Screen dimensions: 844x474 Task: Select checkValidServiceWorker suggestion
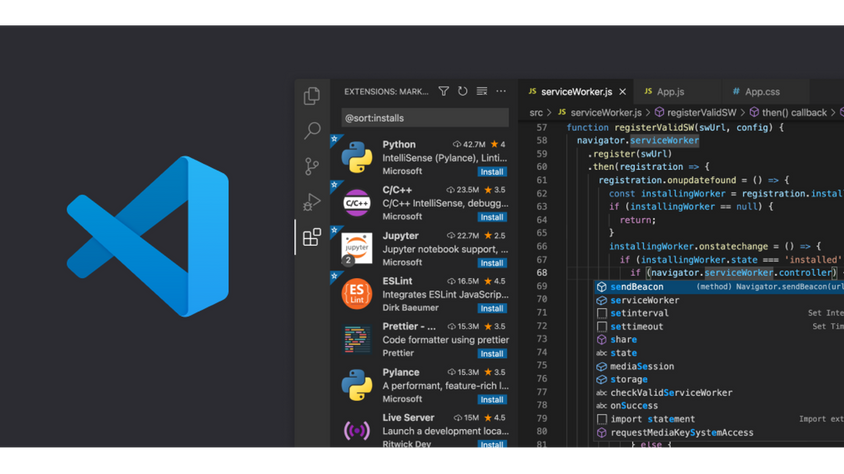(719, 393)
